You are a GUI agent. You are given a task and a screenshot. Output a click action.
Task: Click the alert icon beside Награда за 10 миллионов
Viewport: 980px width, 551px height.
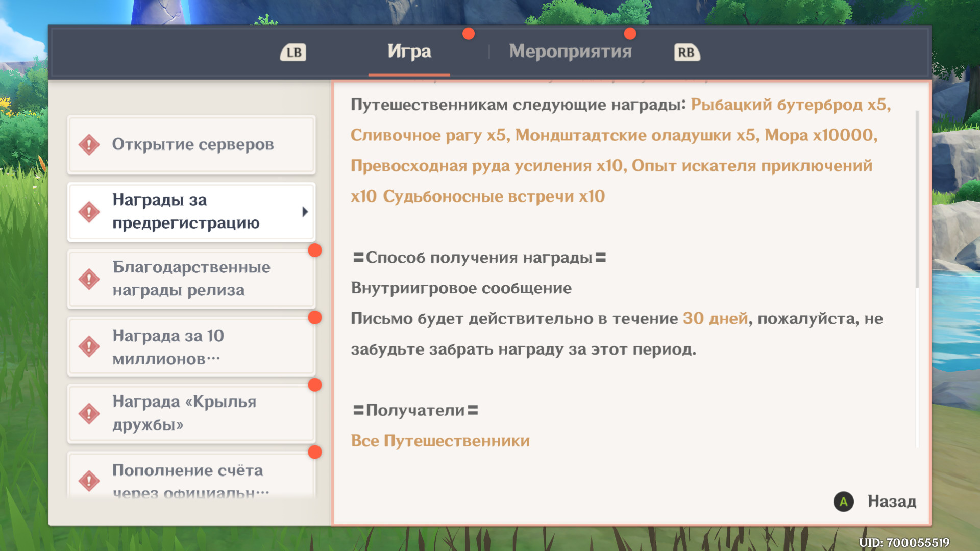coord(89,346)
